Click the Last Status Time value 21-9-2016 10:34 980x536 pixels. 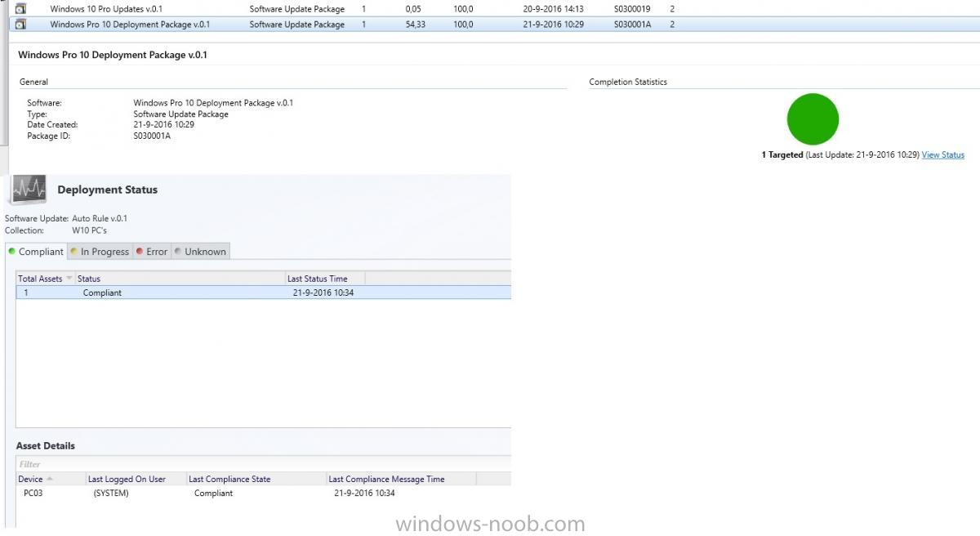pyautogui.click(x=323, y=293)
